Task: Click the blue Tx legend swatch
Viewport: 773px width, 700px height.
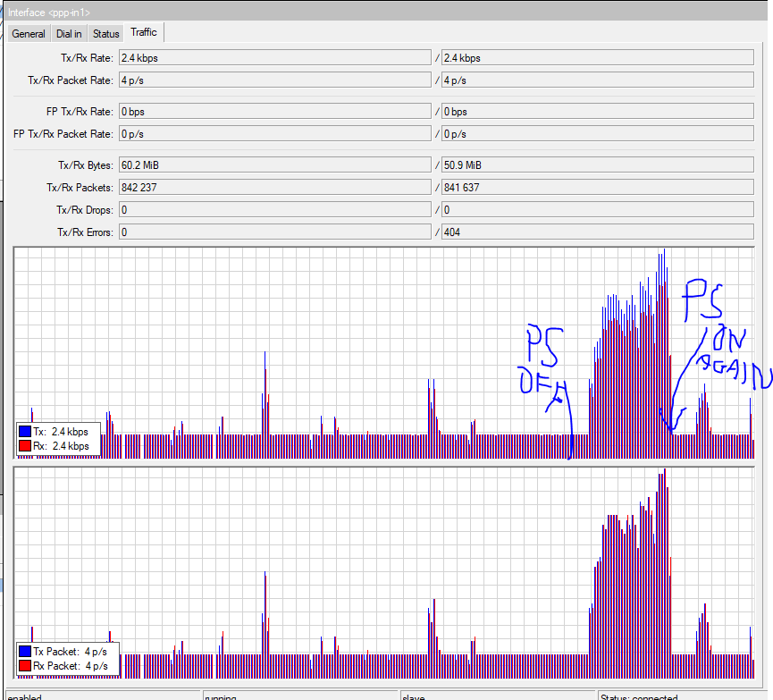Action: coord(25,431)
